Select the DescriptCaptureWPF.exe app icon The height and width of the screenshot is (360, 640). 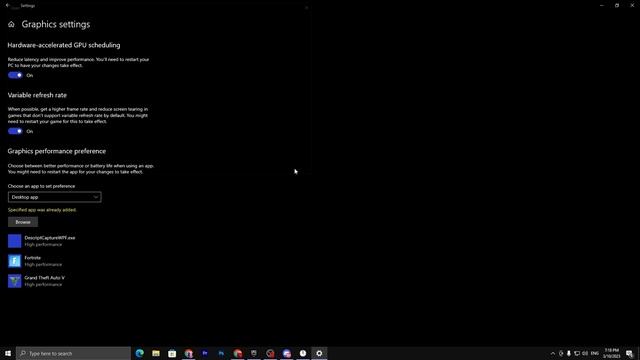pos(15,241)
